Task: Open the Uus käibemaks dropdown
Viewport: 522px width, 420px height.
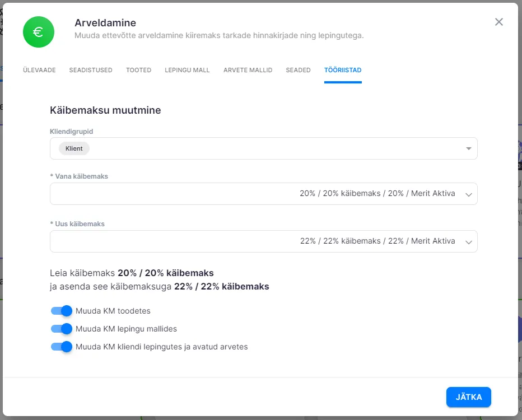Action: 468,242
